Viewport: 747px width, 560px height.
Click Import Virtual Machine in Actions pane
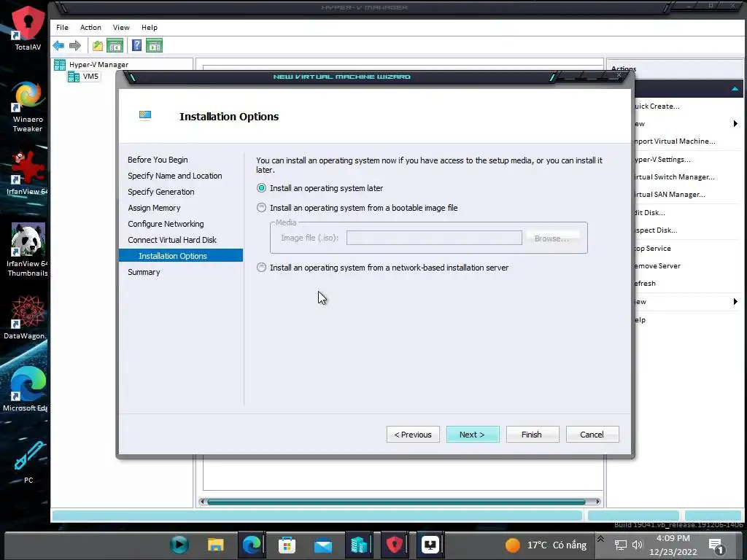point(674,141)
